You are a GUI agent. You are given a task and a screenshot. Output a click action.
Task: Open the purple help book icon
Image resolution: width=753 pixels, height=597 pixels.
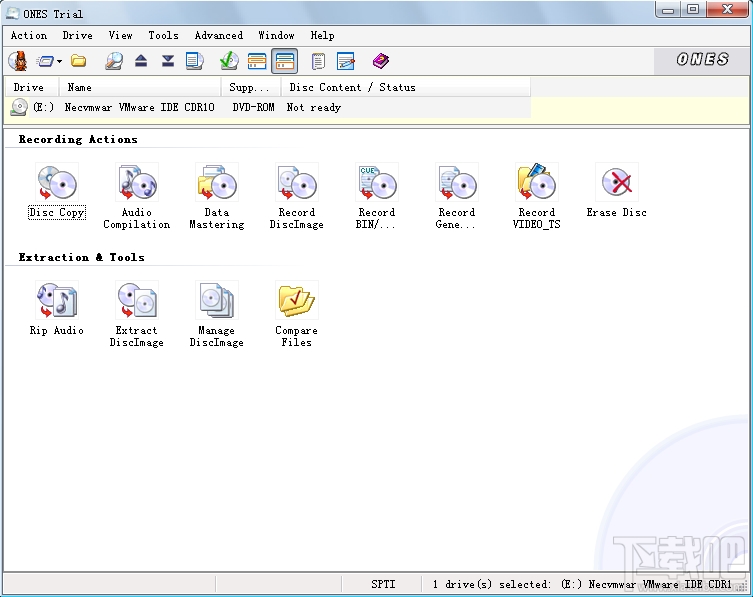(380, 61)
